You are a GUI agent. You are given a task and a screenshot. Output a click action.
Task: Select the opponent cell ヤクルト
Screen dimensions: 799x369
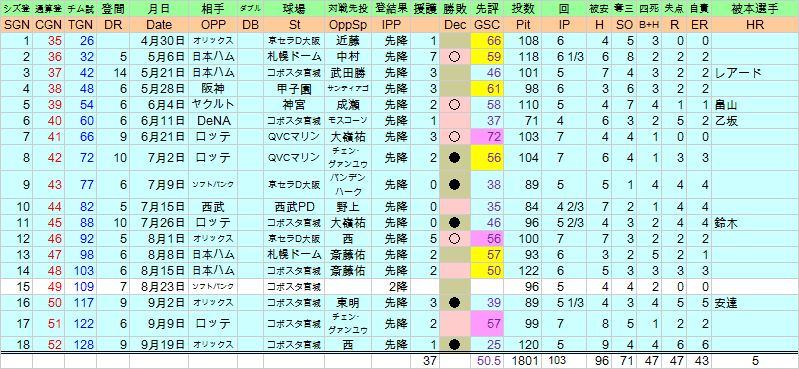[212, 105]
